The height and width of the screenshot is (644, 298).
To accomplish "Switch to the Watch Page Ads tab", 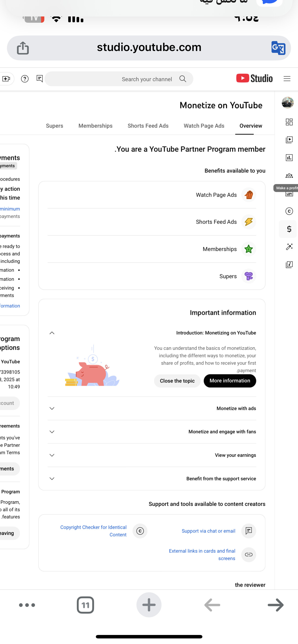I will tap(204, 126).
